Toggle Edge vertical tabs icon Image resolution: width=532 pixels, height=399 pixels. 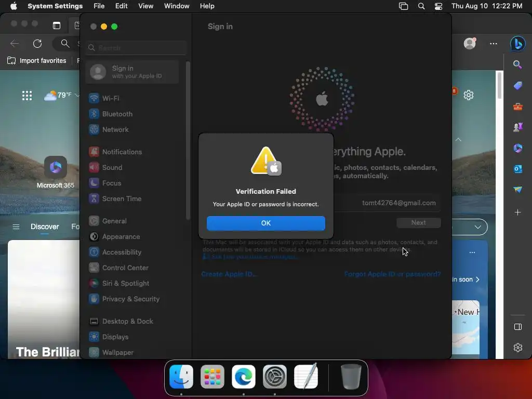pyautogui.click(x=57, y=25)
